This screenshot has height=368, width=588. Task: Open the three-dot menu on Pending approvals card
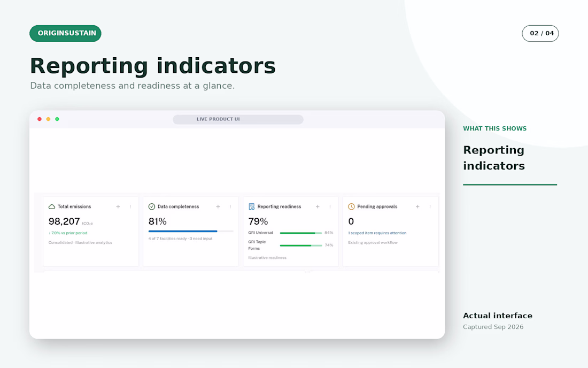tap(430, 206)
